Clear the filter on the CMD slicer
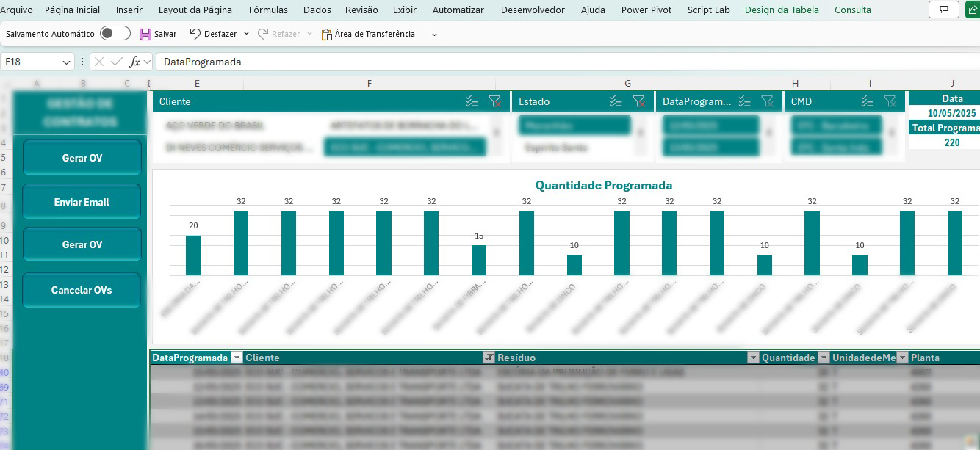 coord(890,101)
